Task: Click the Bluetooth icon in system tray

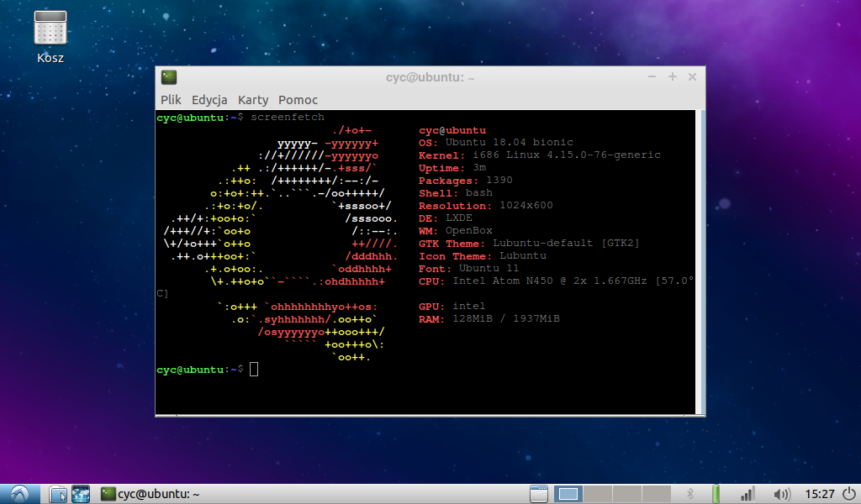Action: 691,494
